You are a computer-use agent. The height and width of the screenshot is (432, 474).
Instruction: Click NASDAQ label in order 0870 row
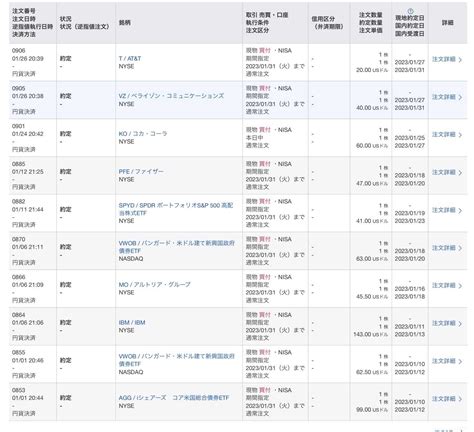point(131,259)
